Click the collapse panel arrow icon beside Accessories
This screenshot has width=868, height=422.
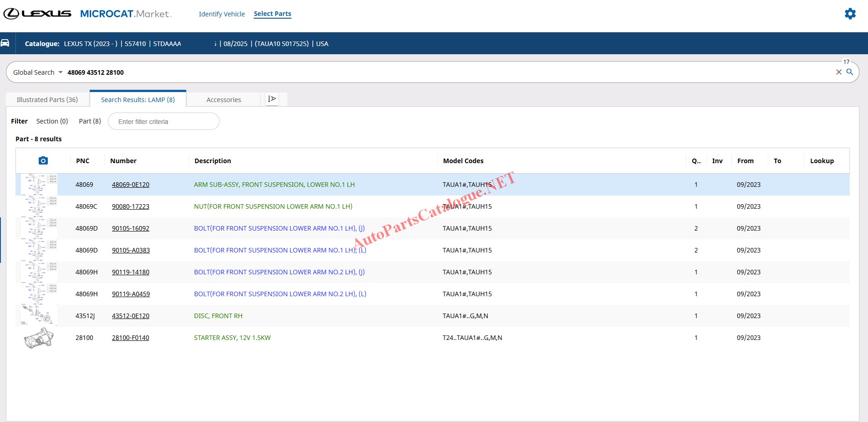point(272,99)
